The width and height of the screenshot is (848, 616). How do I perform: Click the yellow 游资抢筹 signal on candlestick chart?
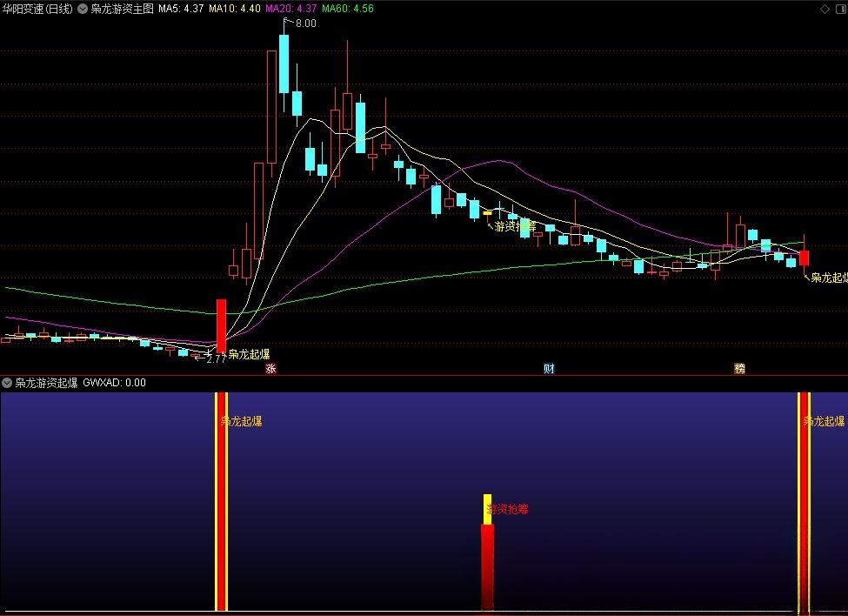[513, 226]
